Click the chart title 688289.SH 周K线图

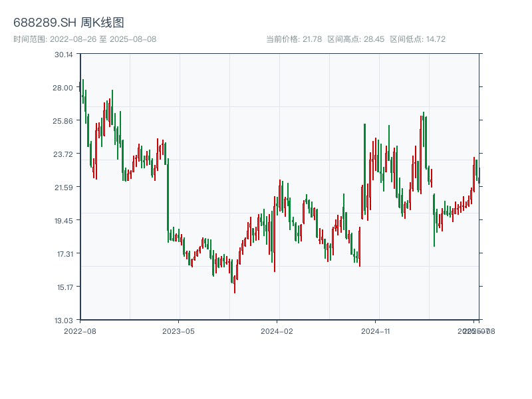point(68,23)
